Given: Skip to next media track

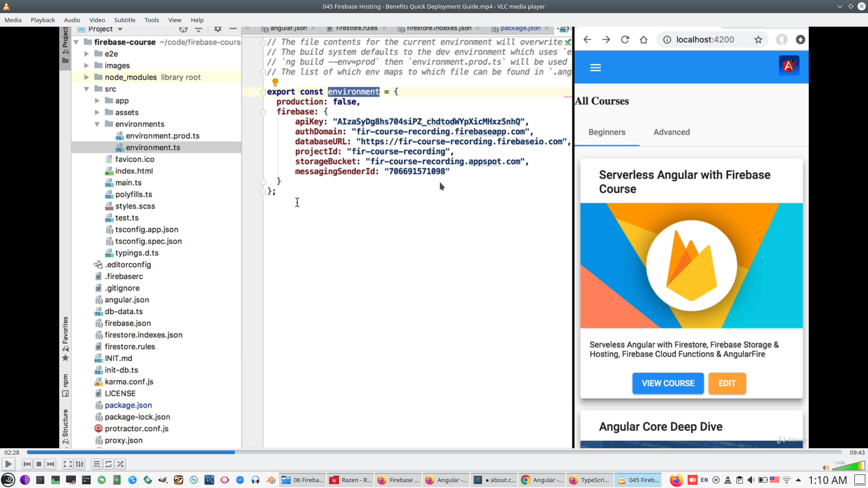Looking at the screenshot, I should tap(51, 464).
